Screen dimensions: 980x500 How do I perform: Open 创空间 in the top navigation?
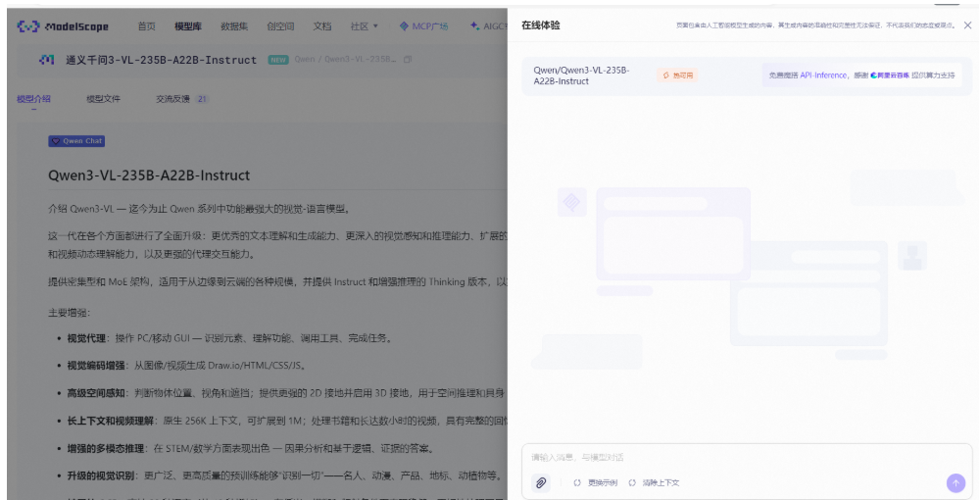click(280, 26)
